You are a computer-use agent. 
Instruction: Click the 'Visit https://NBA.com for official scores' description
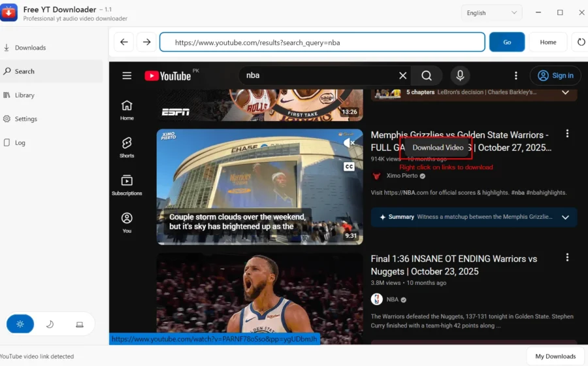click(468, 192)
